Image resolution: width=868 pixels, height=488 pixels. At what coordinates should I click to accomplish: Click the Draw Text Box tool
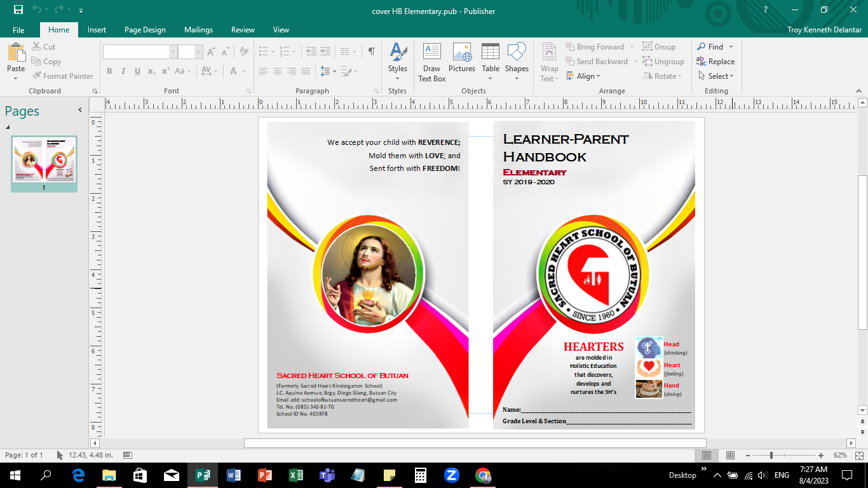432,62
